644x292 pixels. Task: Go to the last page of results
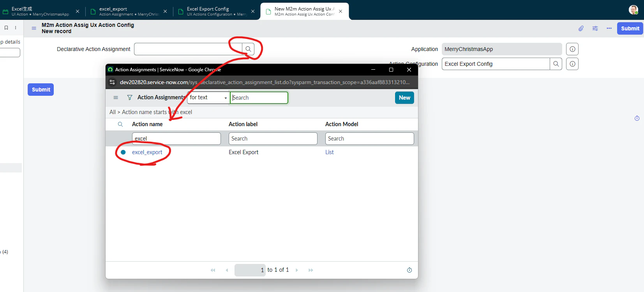point(311,270)
